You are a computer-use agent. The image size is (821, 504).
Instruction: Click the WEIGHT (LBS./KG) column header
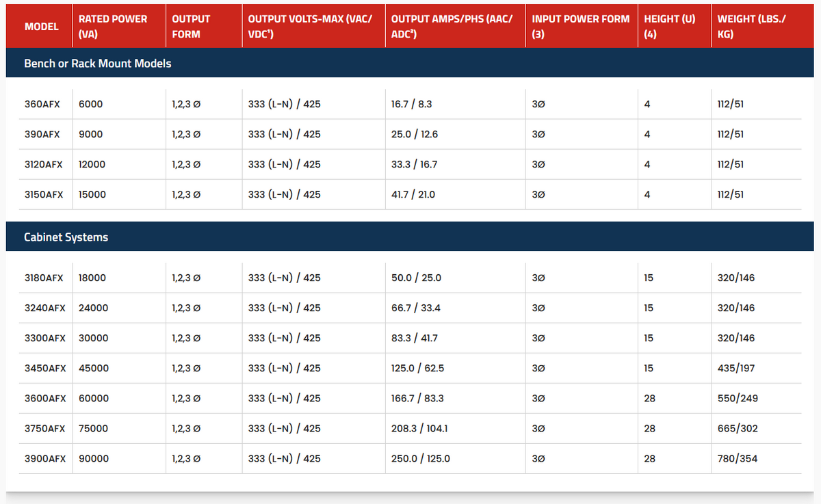pos(751,27)
